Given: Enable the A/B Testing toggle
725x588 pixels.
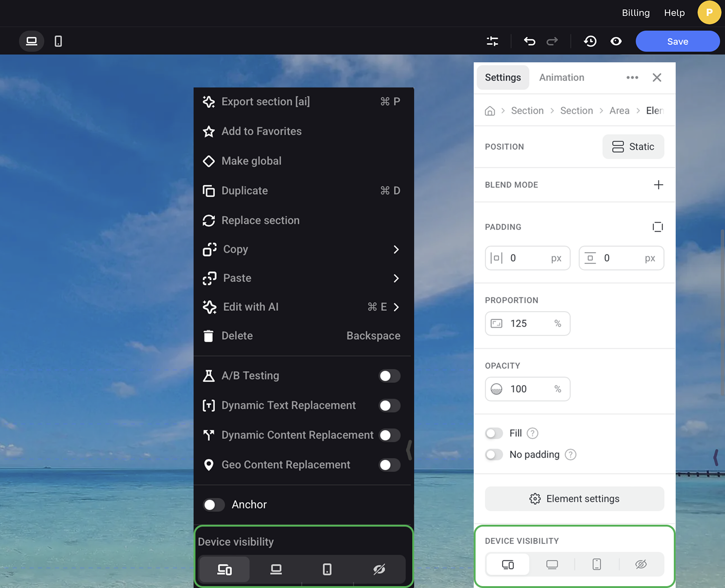Looking at the screenshot, I should point(389,376).
